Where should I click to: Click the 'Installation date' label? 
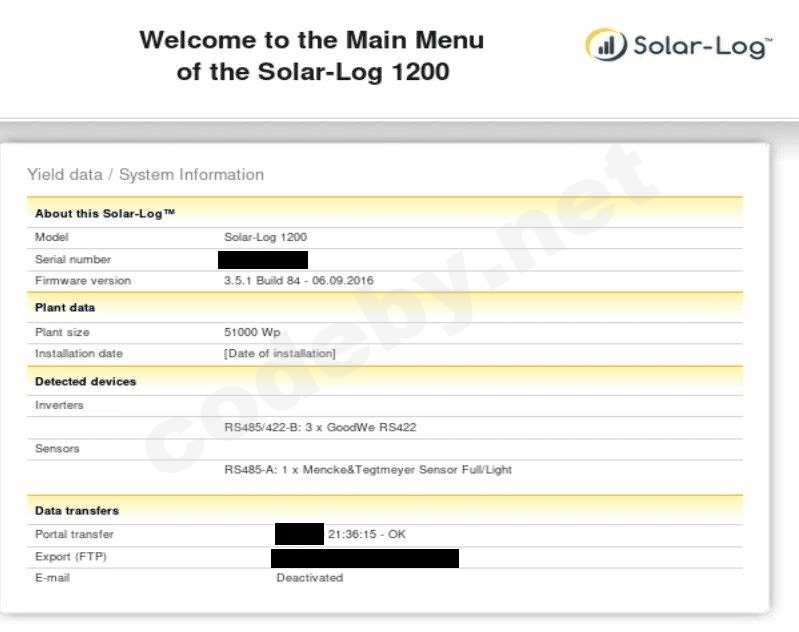click(79, 354)
